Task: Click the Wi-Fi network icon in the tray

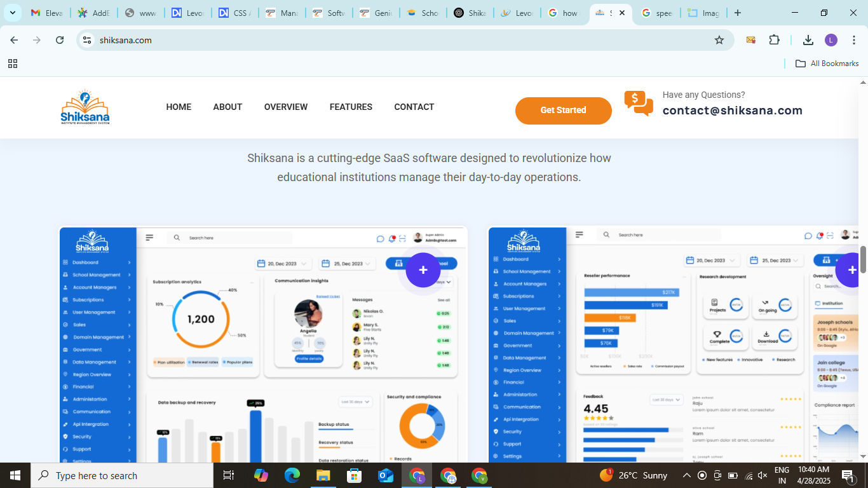Action: [749, 475]
